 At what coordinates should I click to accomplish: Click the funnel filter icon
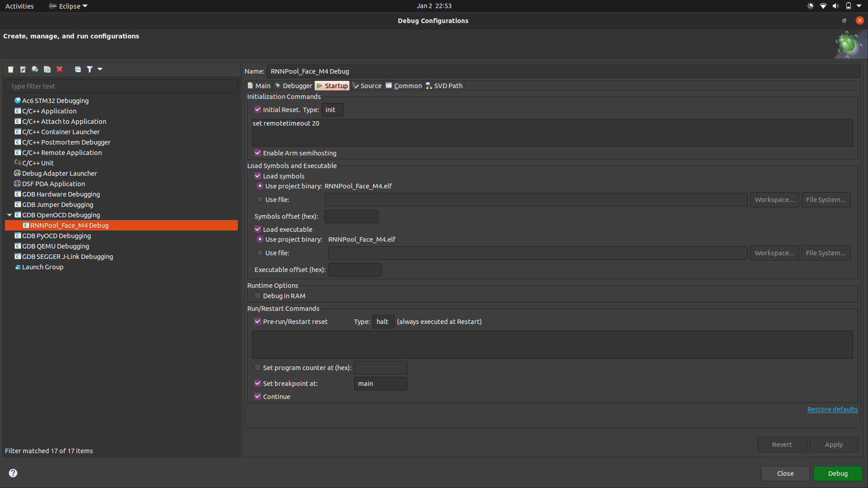tap(90, 69)
